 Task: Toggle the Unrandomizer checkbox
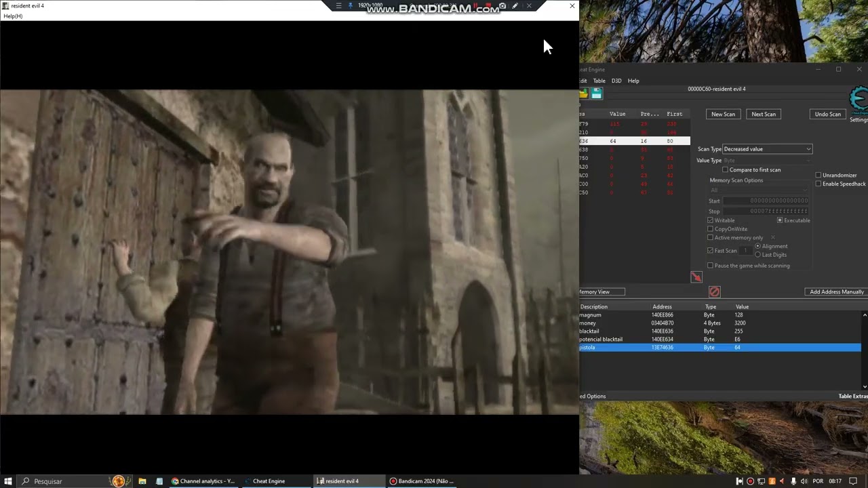point(818,175)
